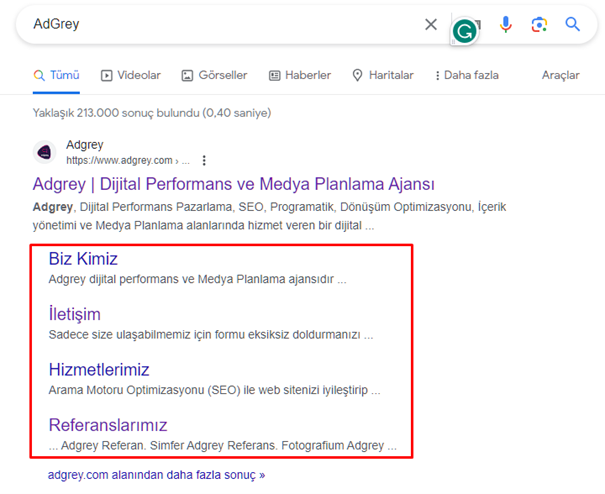Select the Tümü tab
The image size is (605, 494).
(x=56, y=75)
